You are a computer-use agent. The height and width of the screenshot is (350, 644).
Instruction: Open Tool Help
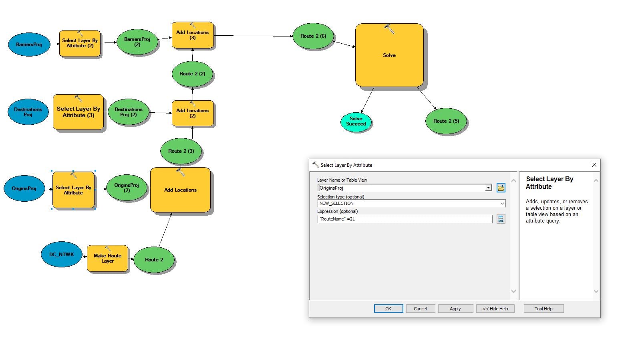click(x=543, y=309)
